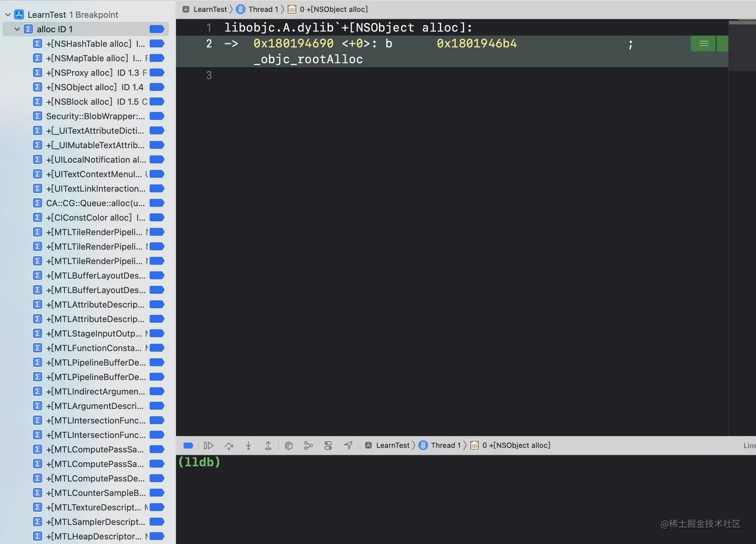Click the LearnTest app icon in top jump bar
Viewport: 756px width, 544px height.
click(186, 9)
